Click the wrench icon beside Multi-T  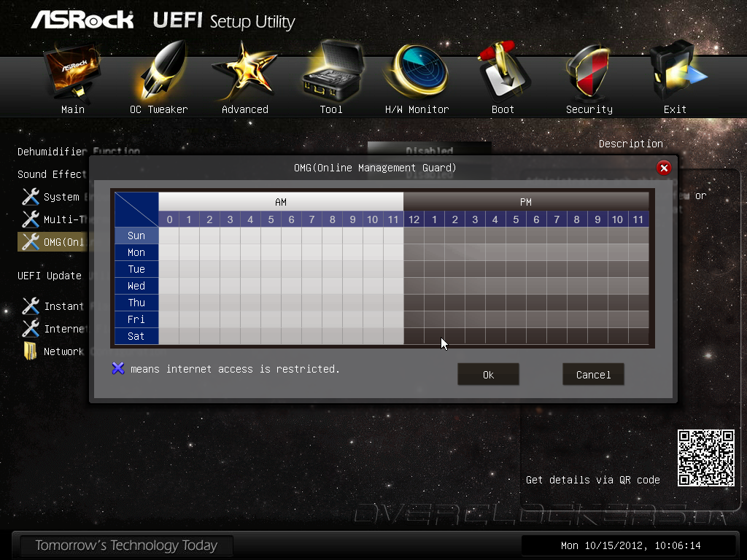point(31,219)
